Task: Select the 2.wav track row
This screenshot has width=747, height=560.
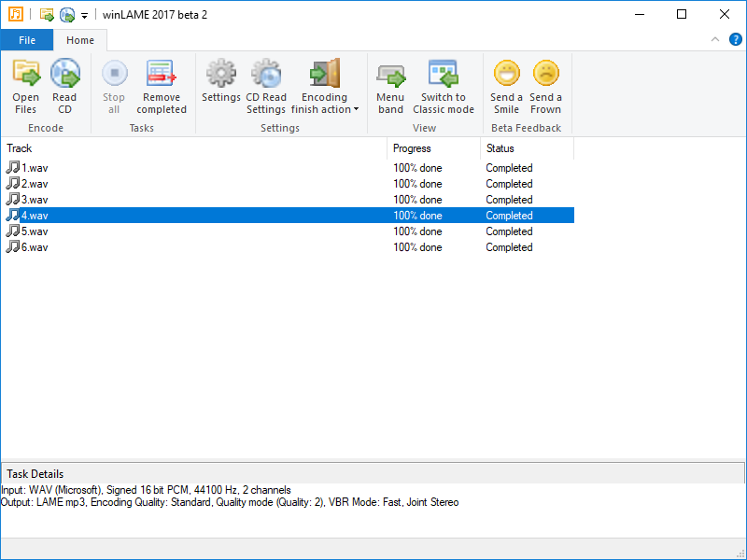Action: (288, 183)
